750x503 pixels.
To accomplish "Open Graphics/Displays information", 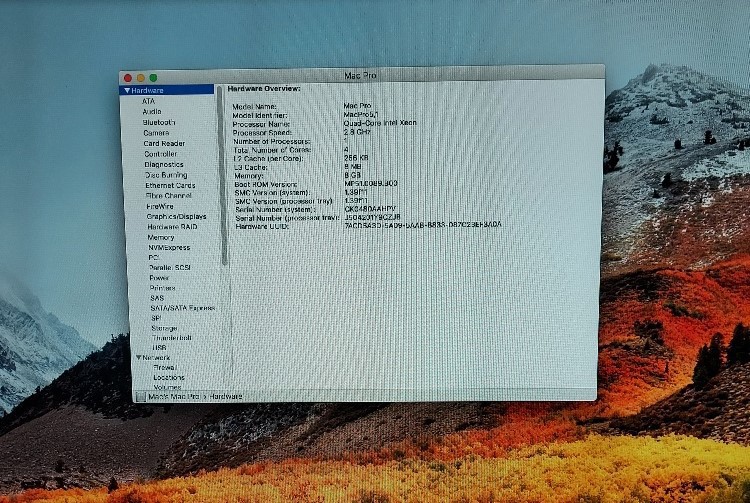I will coord(176,217).
